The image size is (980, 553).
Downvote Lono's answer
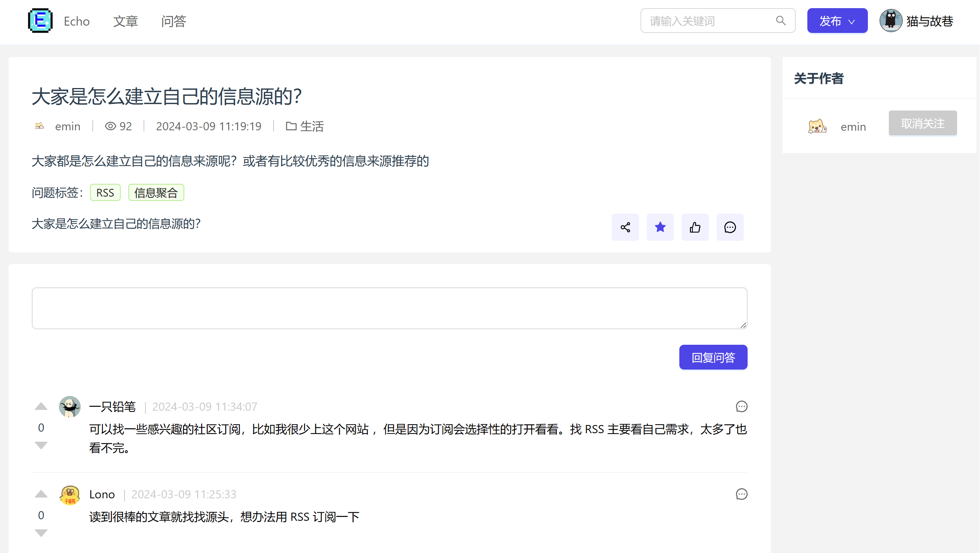click(x=41, y=532)
